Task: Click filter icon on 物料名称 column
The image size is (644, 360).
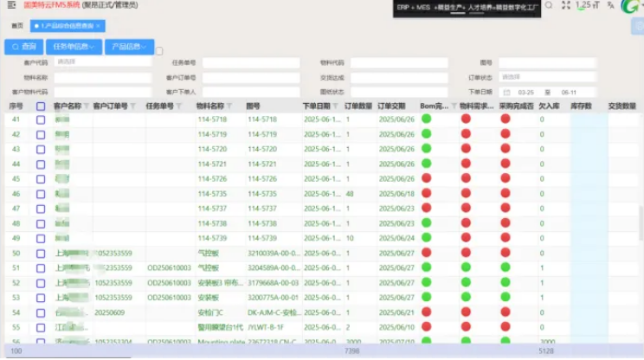Action: point(232,106)
